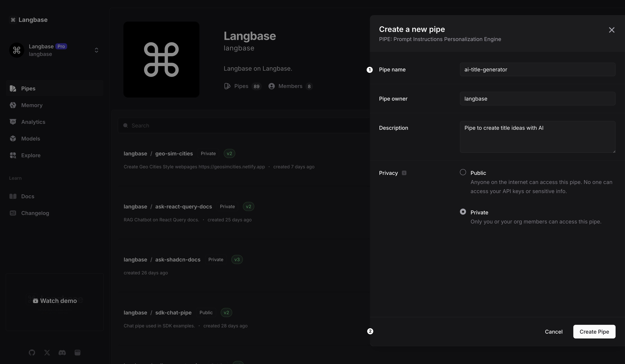
Task: Click the search magnifier icon
Action: click(x=126, y=125)
